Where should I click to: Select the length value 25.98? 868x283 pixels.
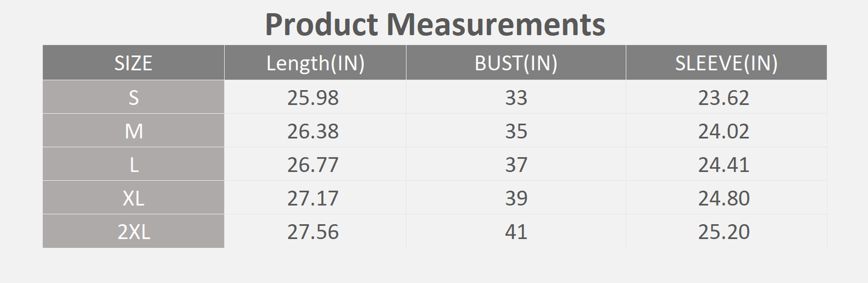pyautogui.click(x=313, y=97)
